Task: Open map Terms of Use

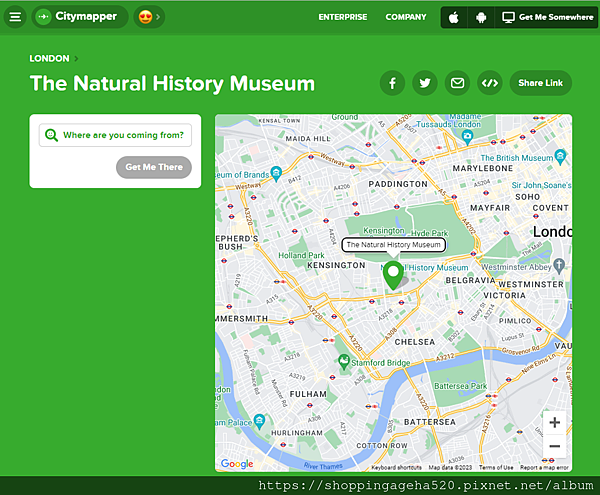Action: point(496,467)
